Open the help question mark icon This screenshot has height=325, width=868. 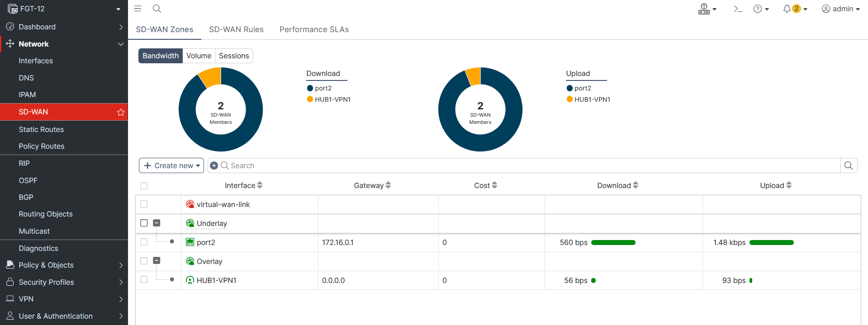click(x=758, y=9)
